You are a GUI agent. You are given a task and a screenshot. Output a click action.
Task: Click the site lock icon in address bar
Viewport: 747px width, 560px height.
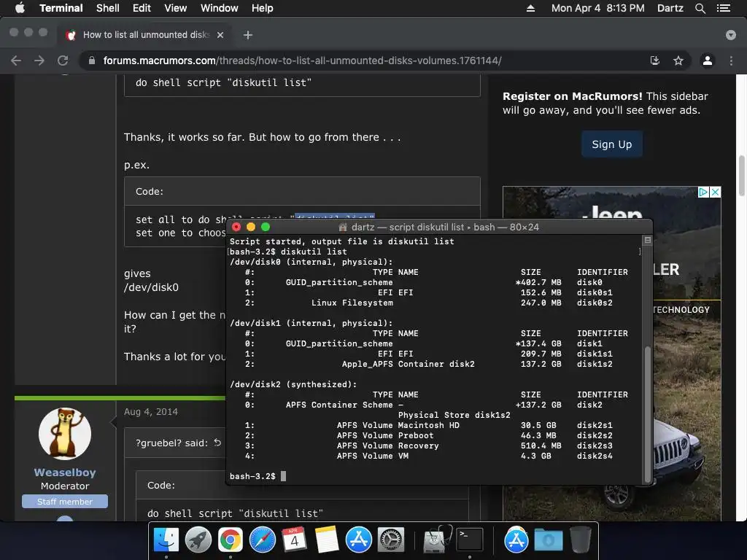92,61
